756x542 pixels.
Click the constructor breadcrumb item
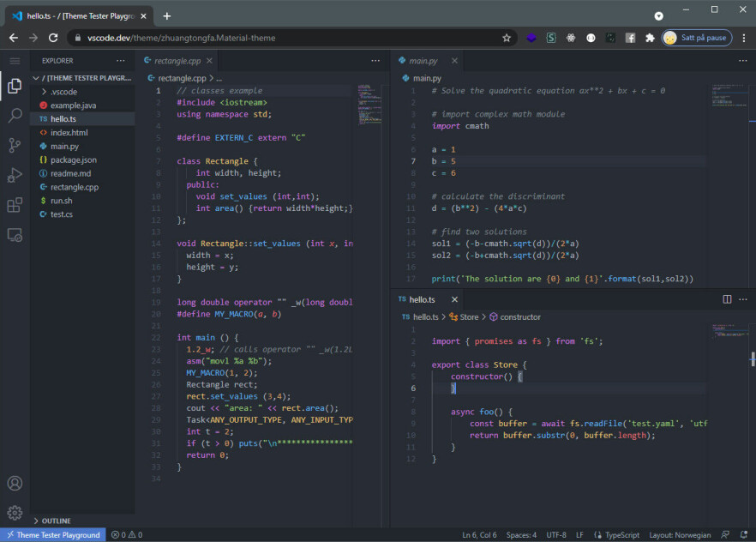coord(515,316)
